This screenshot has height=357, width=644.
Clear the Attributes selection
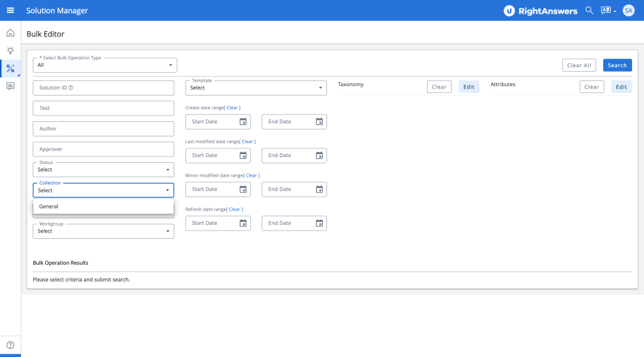coord(592,87)
